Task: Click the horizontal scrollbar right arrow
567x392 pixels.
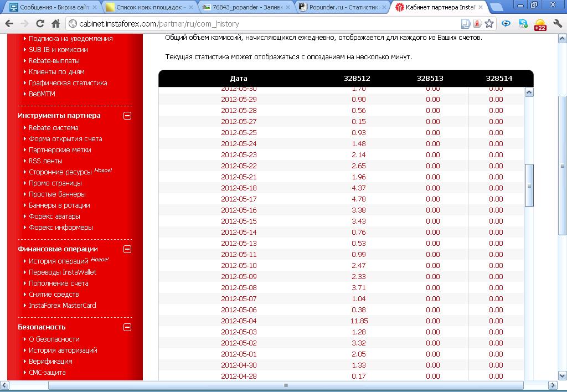Action: pyautogui.click(x=553, y=385)
